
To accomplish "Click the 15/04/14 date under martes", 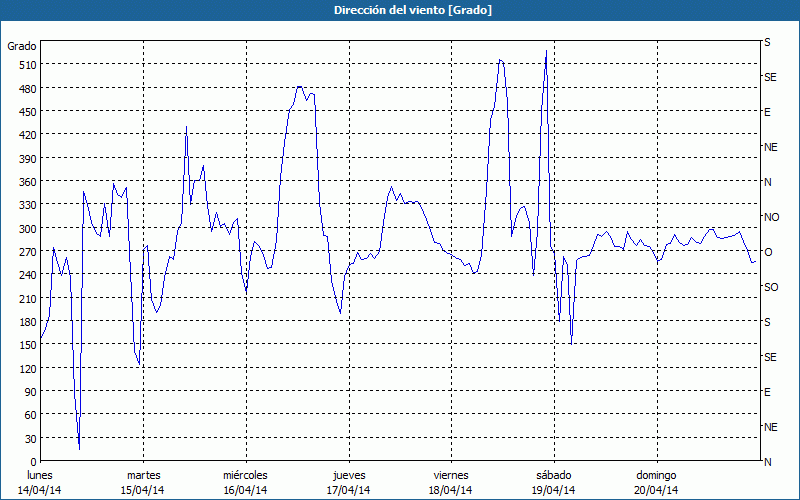I will click(x=143, y=490).
